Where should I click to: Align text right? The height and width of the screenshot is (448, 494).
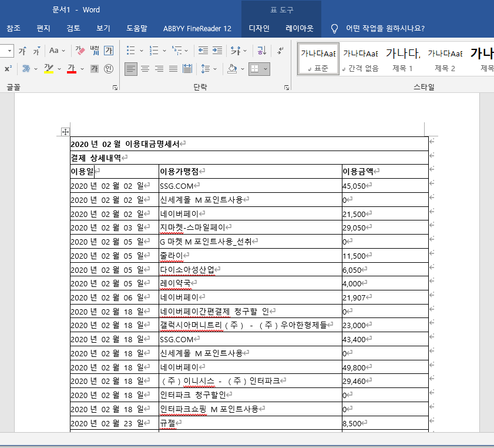[159, 69]
